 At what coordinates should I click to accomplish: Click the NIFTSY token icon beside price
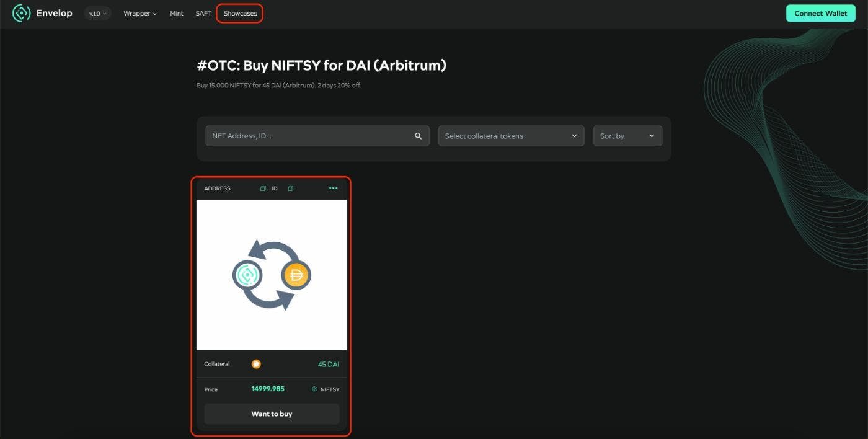point(314,389)
